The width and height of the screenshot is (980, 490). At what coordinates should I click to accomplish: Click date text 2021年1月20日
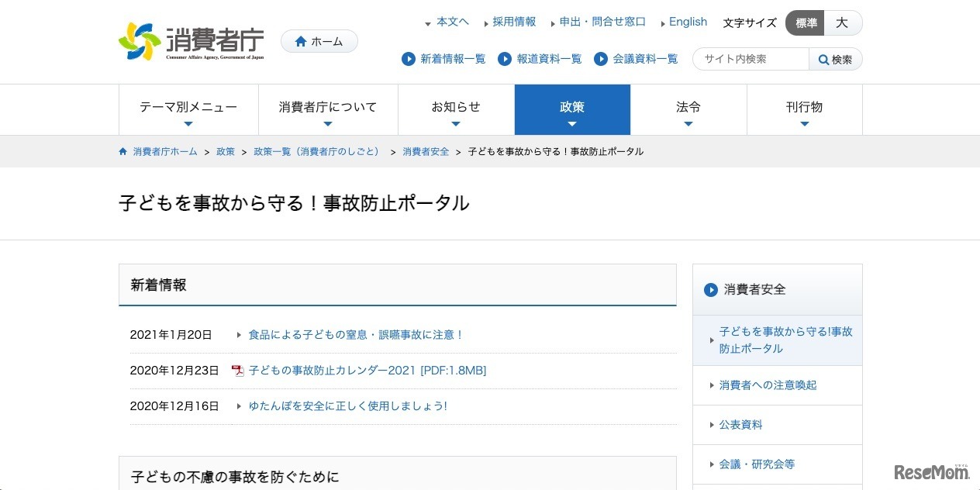pyautogui.click(x=171, y=335)
